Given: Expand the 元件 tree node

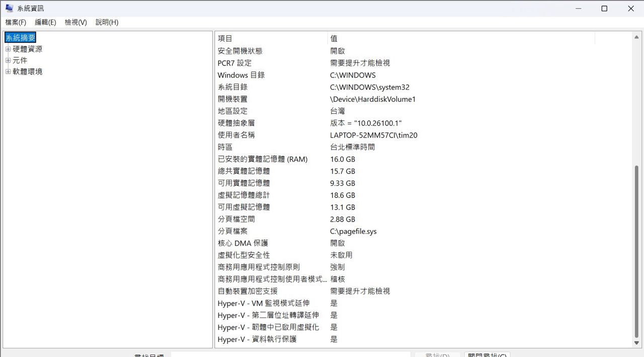Looking at the screenshot, I should [x=8, y=60].
